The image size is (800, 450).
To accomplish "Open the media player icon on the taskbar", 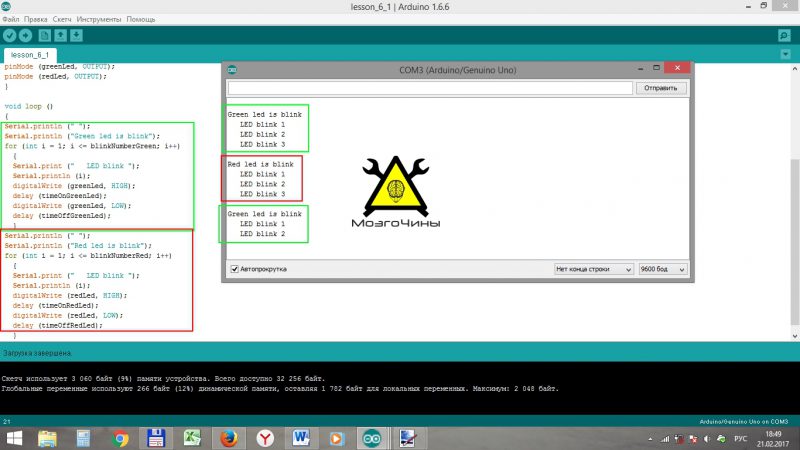I will pyautogui.click(x=336, y=438).
